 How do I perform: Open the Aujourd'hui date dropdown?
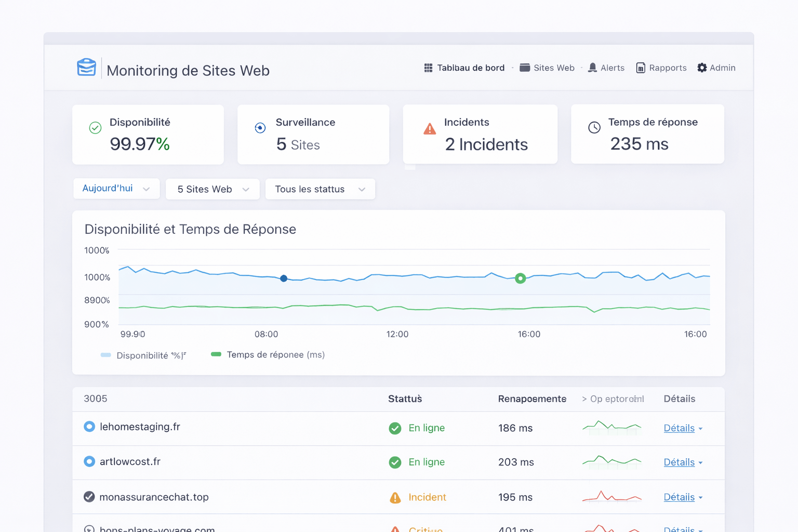116,189
